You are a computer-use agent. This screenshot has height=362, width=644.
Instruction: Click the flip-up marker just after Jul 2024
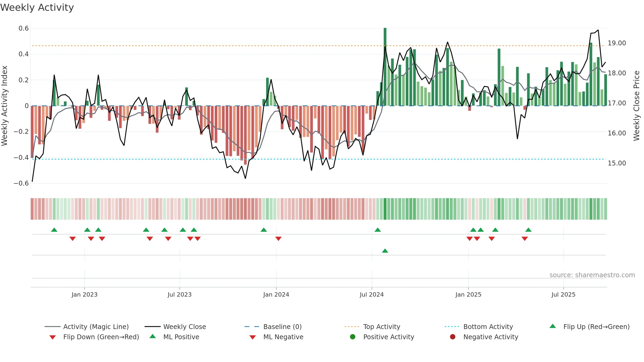(x=378, y=230)
